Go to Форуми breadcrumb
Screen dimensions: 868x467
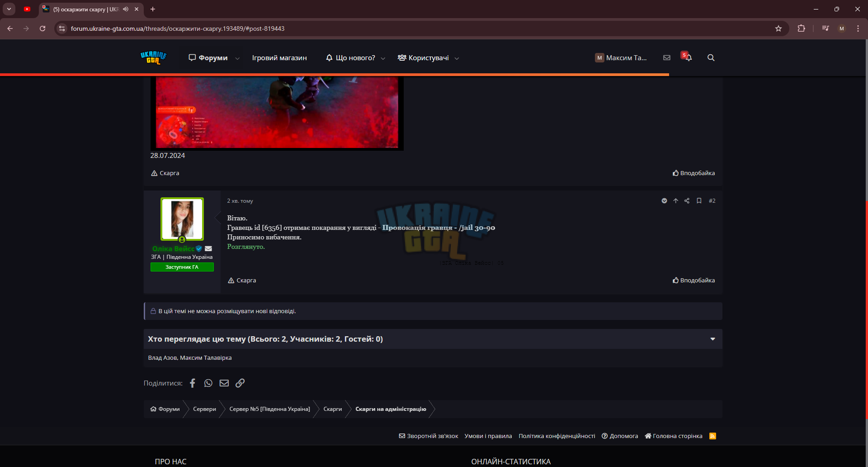(x=165, y=409)
